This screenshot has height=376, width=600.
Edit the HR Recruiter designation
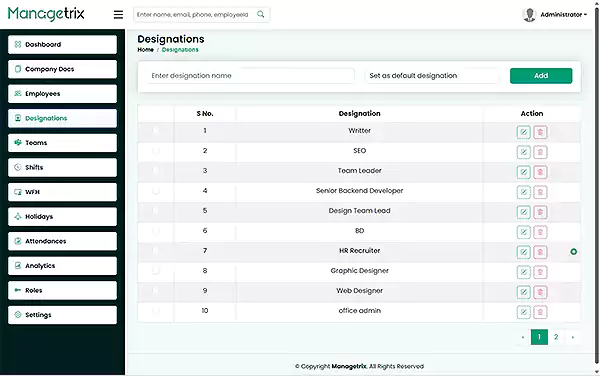click(523, 252)
